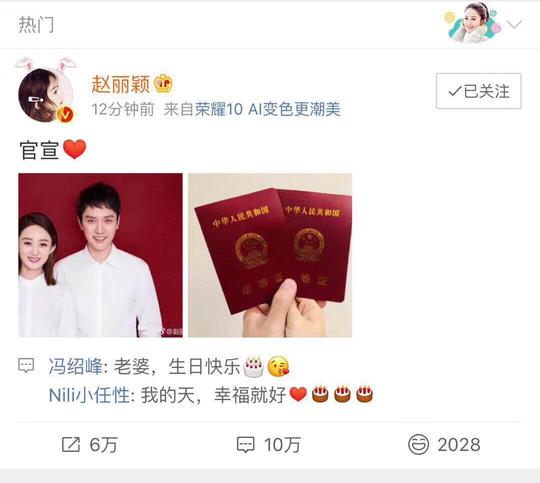Open the 我的天，幸福就好 comment
This screenshot has width=540, height=483.
[x=213, y=395]
